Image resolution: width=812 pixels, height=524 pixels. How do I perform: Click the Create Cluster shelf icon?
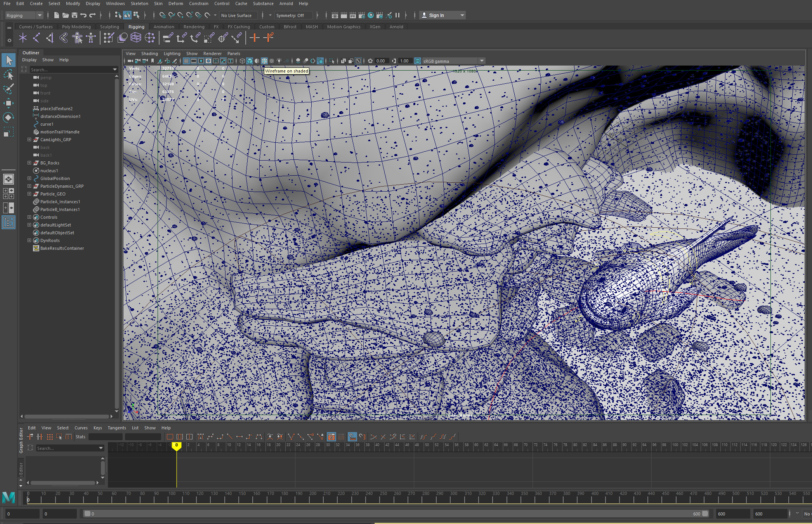tap(149, 38)
